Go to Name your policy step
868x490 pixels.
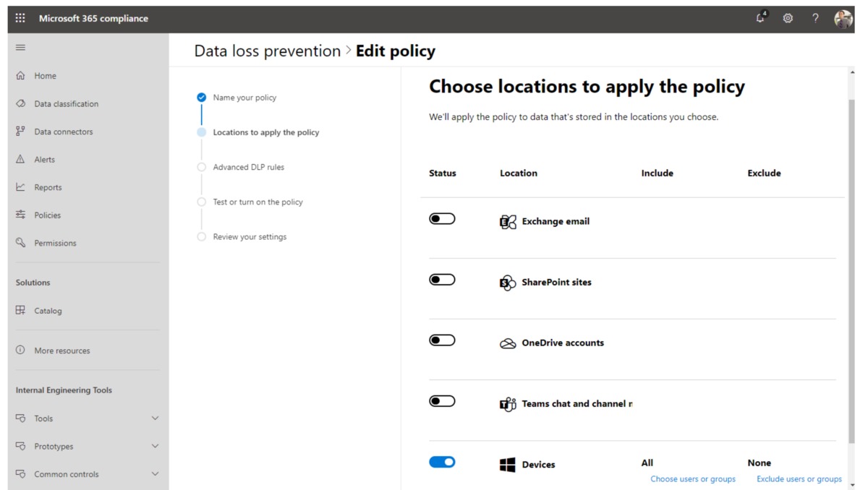click(x=244, y=98)
